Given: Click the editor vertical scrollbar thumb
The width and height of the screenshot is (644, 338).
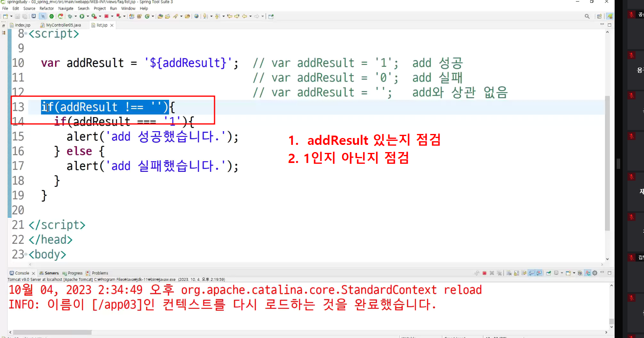Looking at the screenshot, I should click(607, 163).
